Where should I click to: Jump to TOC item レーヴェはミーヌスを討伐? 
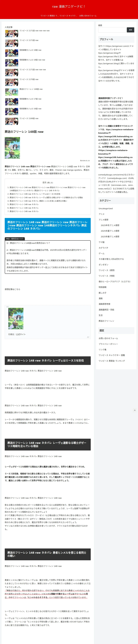click(35, 194)
